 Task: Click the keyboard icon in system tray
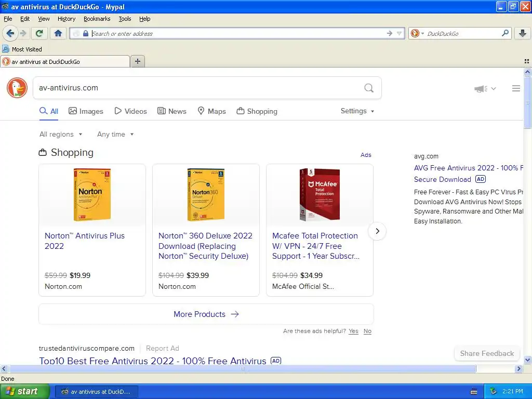[474, 392]
